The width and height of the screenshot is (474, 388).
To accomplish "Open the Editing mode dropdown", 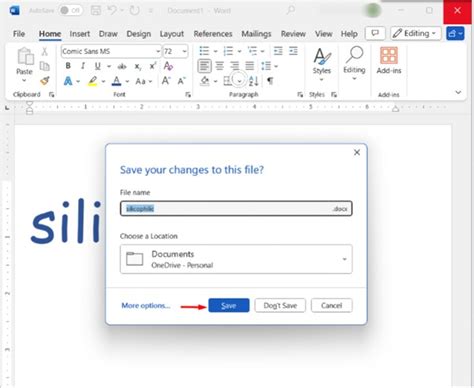I will point(416,33).
